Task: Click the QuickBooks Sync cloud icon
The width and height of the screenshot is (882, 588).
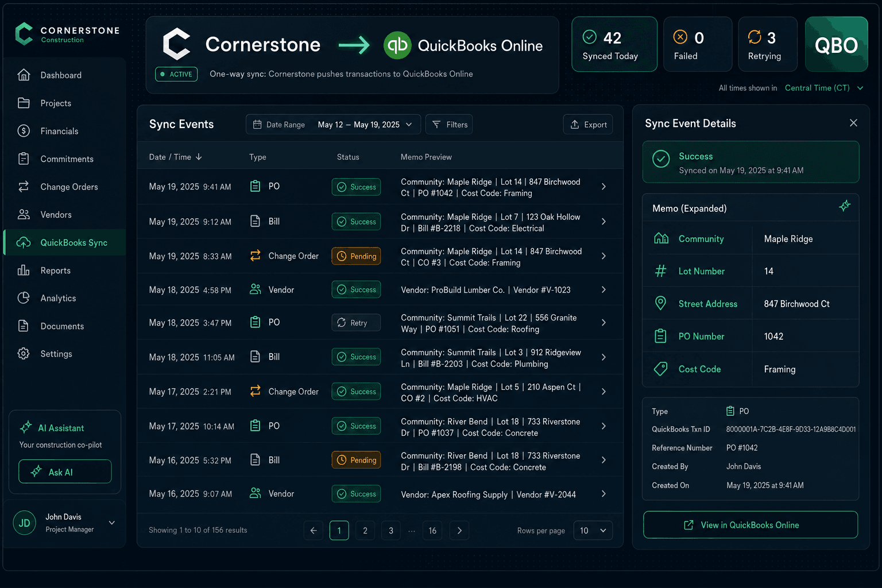Action: [24, 242]
